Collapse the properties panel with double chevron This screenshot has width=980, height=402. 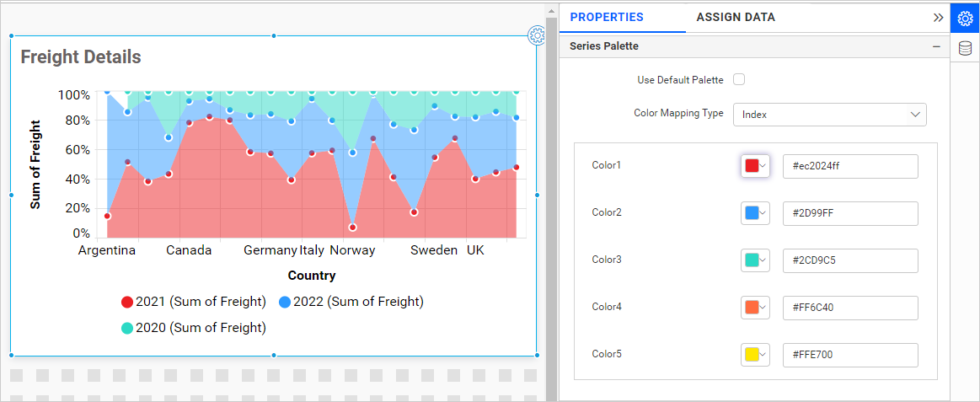pyautogui.click(x=938, y=17)
